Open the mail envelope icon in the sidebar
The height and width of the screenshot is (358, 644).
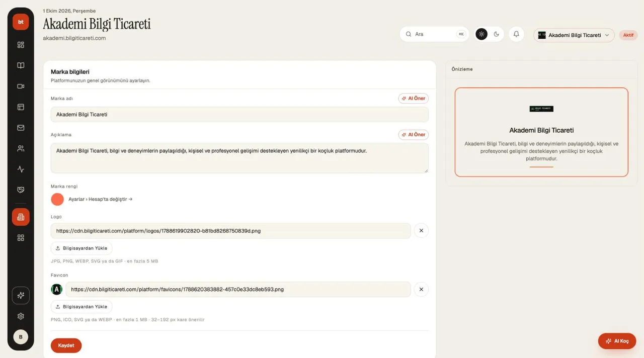(21, 128)
